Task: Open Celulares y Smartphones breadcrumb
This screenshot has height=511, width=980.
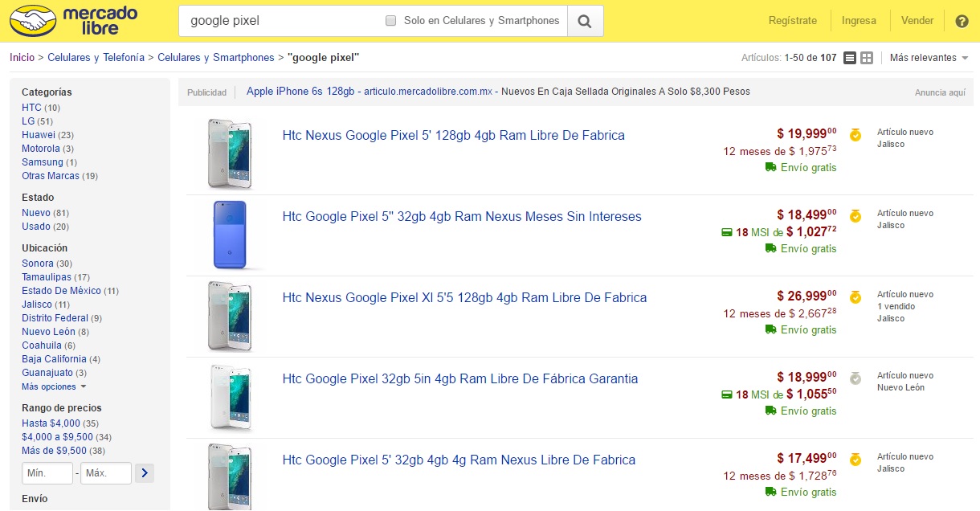Action: click(x=216, y=58)
